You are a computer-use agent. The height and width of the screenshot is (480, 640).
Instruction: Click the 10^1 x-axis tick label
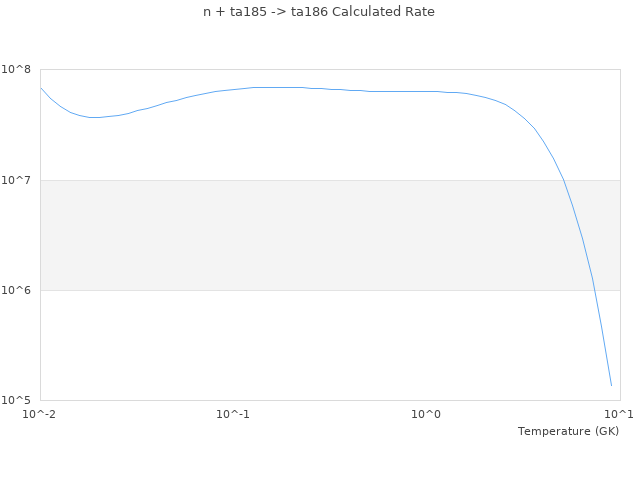(x=618, y=414)
